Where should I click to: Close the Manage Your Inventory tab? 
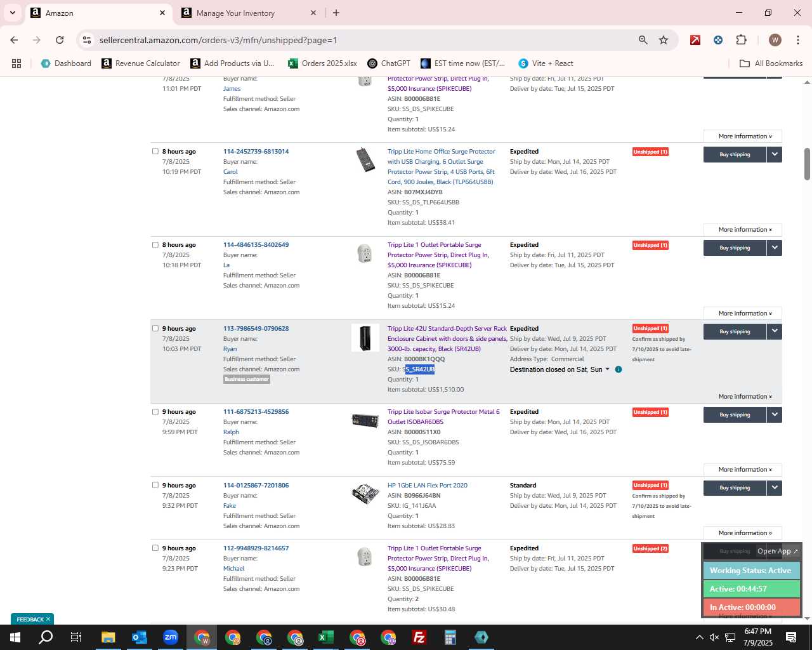313,13
